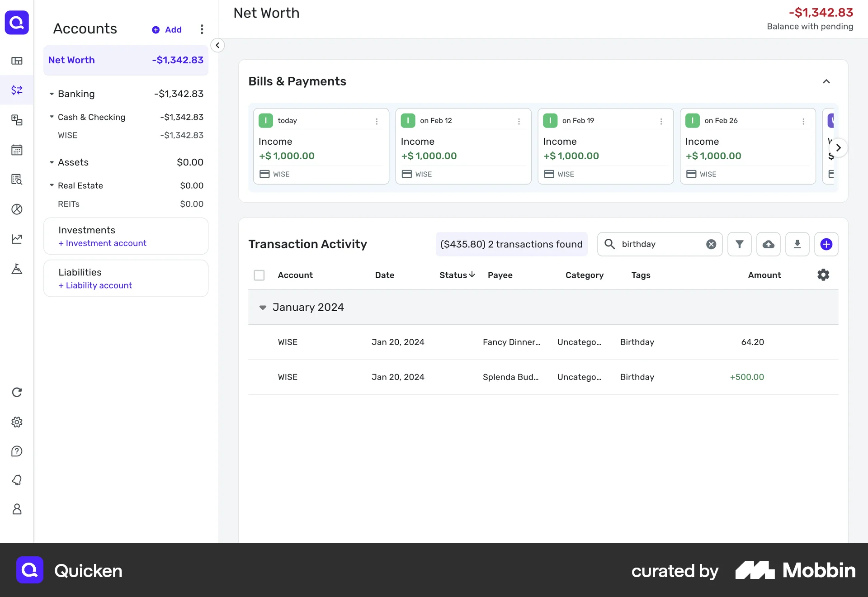
Task: Click the 64.20 amount cell
Action: point(752,342)
